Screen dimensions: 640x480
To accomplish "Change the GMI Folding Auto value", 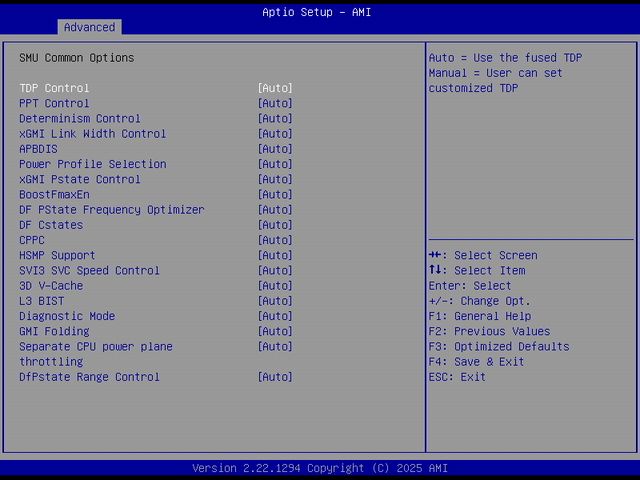I will coord(275,331).
